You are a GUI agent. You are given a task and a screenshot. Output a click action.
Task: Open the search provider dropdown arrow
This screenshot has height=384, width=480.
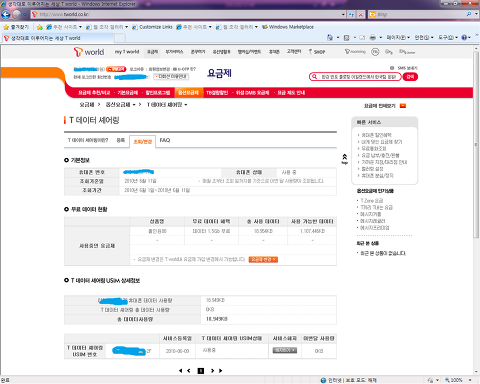476,14
